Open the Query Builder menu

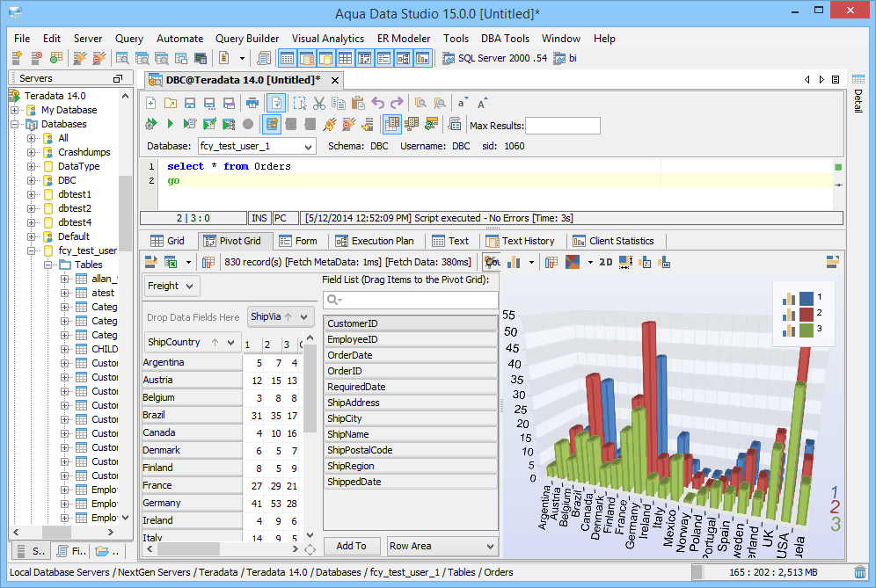pos(247,39)
